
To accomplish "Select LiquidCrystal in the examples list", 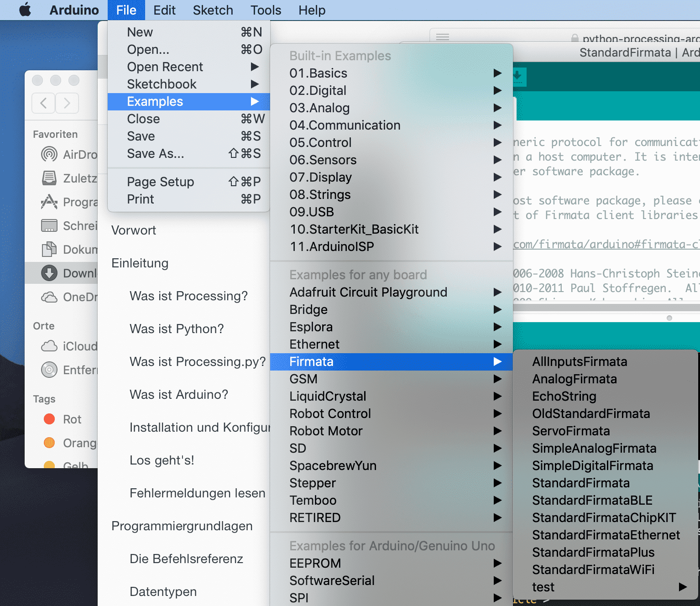I will (392, 396).
